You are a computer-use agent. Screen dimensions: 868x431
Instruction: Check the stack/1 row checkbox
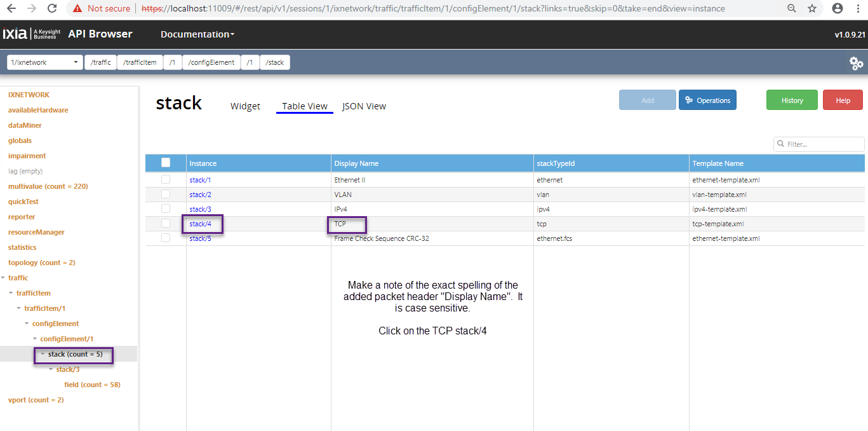click(166, 180)
